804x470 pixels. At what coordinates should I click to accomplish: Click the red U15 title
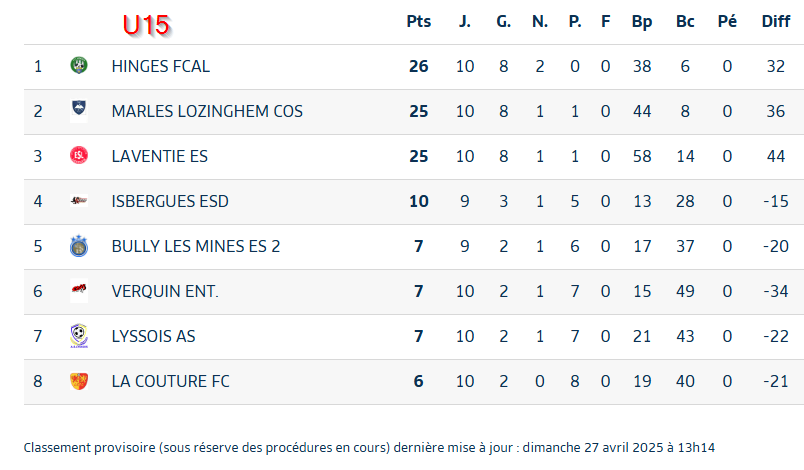pyautogui.click(x=146, y=25)
